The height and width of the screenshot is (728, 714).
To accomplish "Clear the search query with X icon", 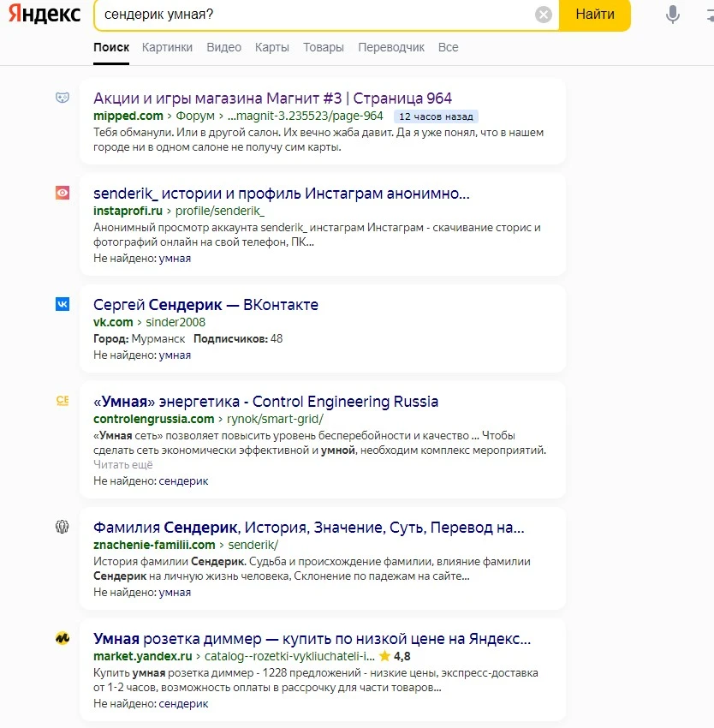I will (x=543, y=15).
